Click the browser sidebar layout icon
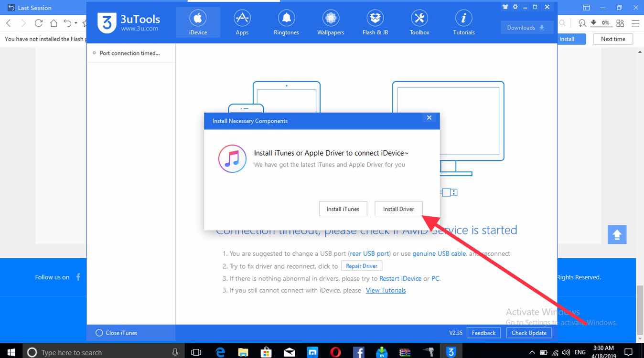This screenshot has width=644, height=358. tap(587, 8)
